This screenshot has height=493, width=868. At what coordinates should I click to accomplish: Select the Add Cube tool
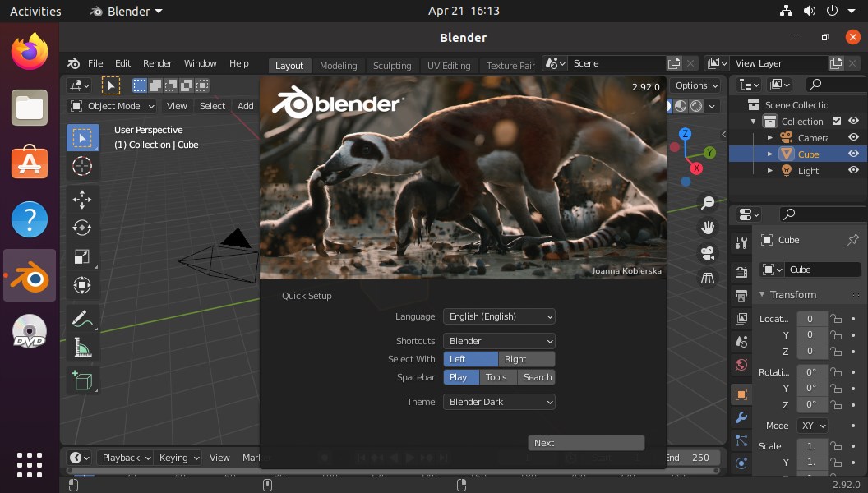[x=82, y=380]
